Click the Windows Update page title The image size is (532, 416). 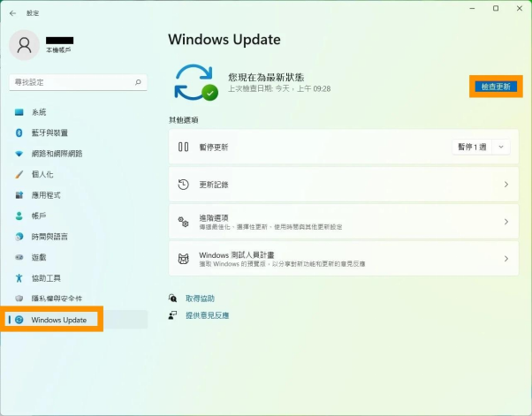point(224,40)
